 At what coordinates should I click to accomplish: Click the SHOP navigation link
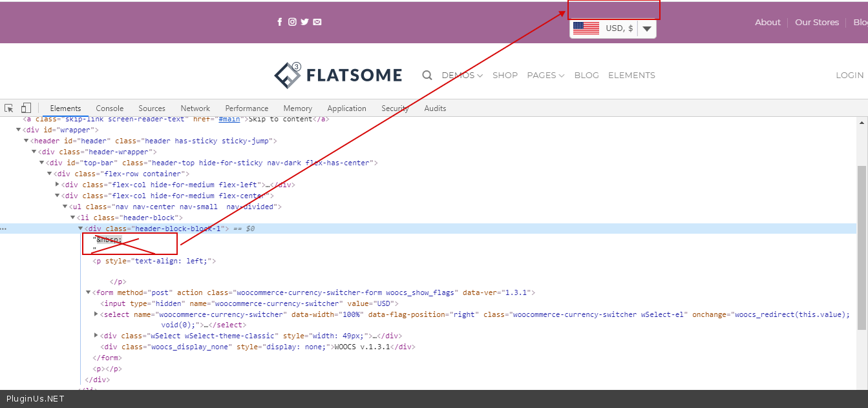click(505, 76)
